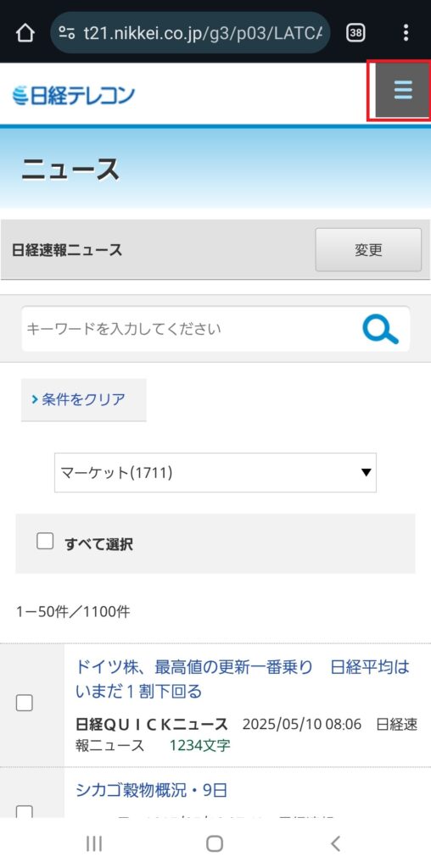The height and width of the screenshot is (868, 431).
Task: Open the browser tab switcher showing 38
Action: coord(355,33)
